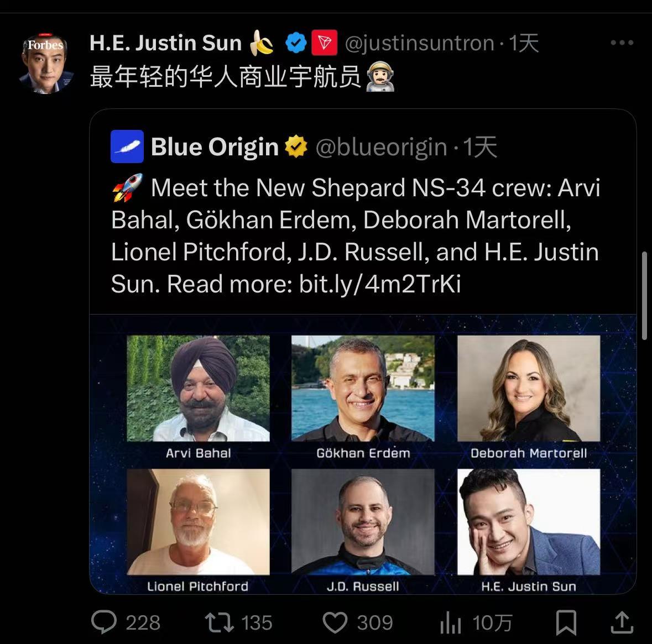Viewport: 652px width, 644px height.
Task: Click the Blue Origin display name
Action: [x=215, y=146]
